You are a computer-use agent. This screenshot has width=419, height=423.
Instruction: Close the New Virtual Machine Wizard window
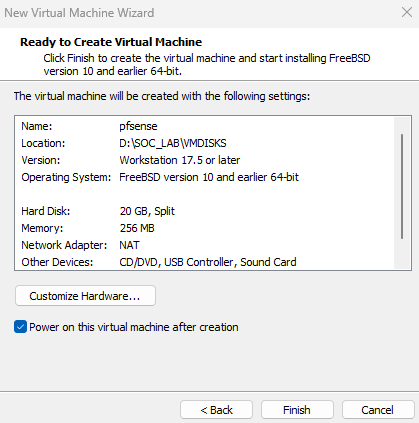point(407,13)
